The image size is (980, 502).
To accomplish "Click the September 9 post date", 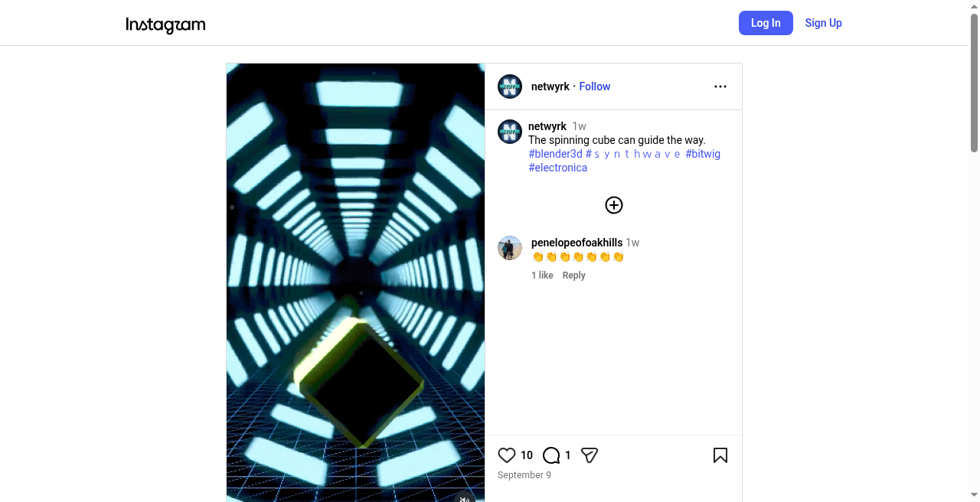I will (524, 475).
